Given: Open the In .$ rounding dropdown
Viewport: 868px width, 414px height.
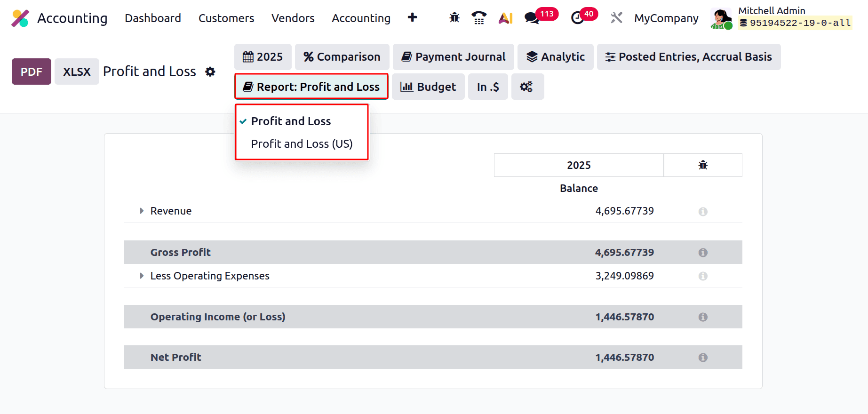Looking at the screenshot, I should pos(488,87).
